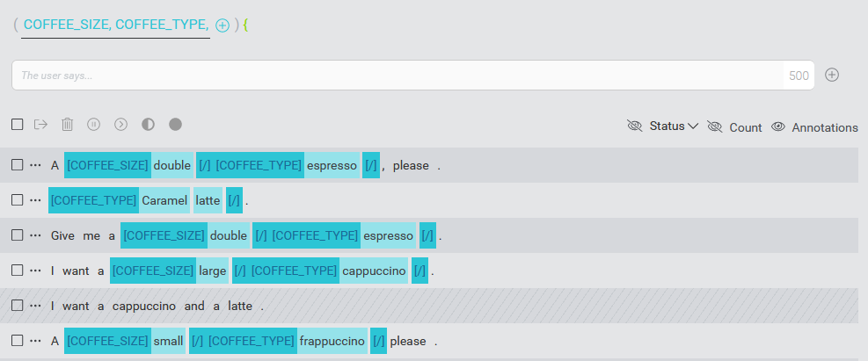Show the Count column via eye icon

(x=714, y=126)
